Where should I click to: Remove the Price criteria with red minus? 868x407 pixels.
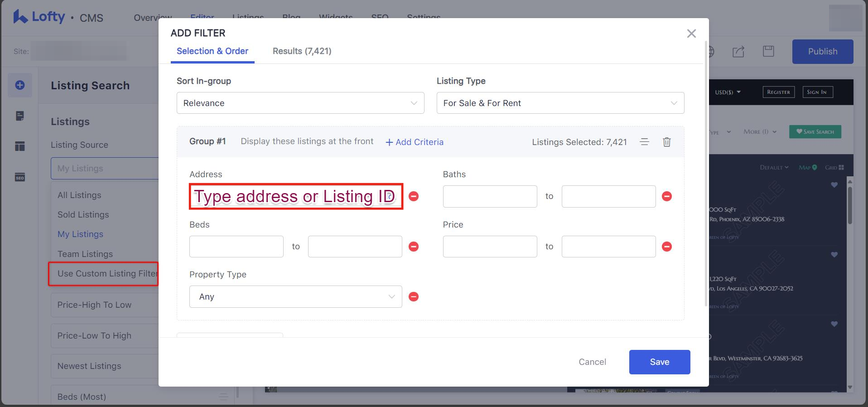coord(667,247)
